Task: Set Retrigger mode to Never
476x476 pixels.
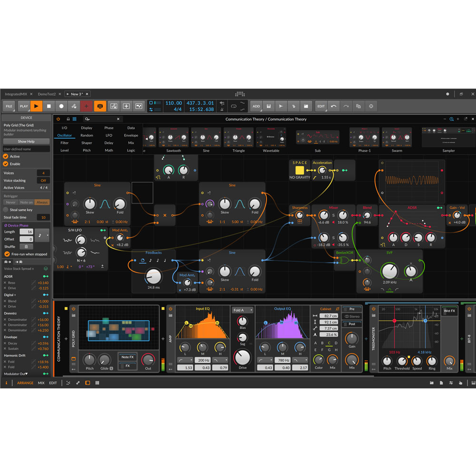Action: pyautogui.click(x=10, y=202)
